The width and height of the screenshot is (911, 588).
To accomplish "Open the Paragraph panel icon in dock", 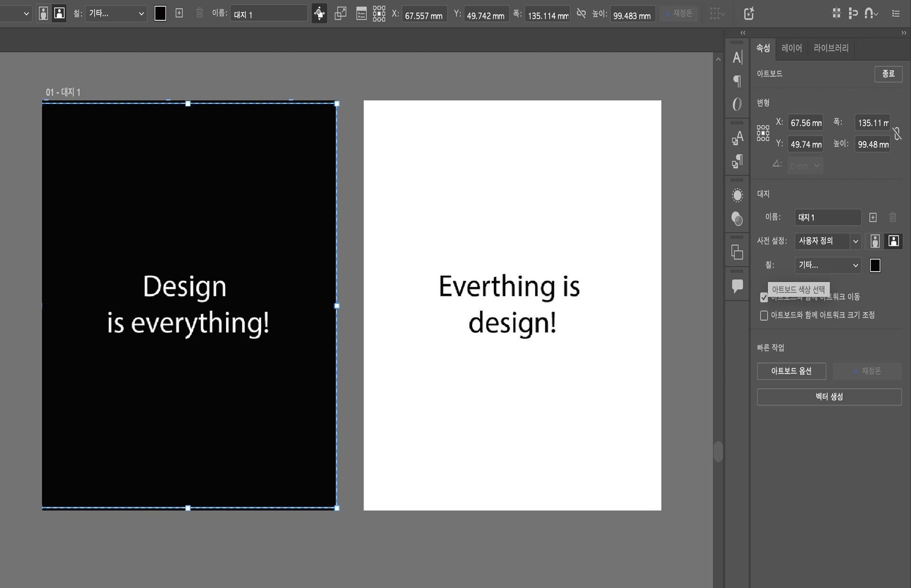I will [737, 81].
